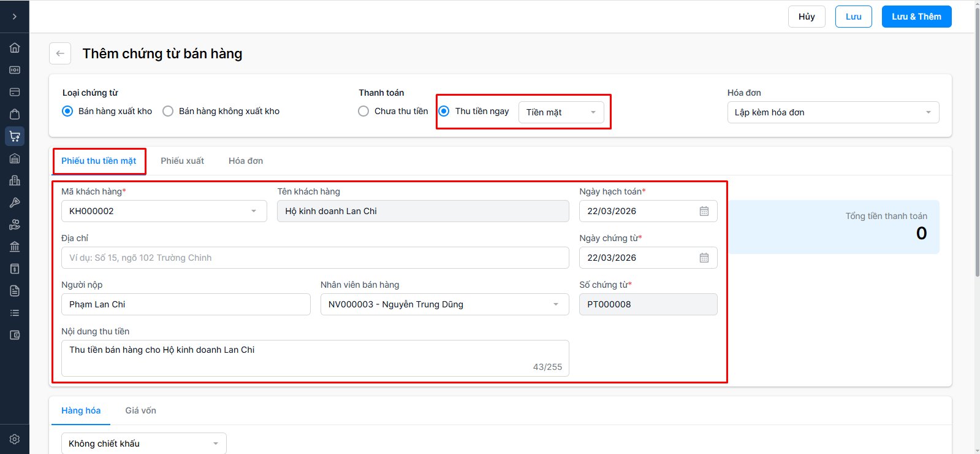Switch to the Giá vốn tab

click(140, 410)
